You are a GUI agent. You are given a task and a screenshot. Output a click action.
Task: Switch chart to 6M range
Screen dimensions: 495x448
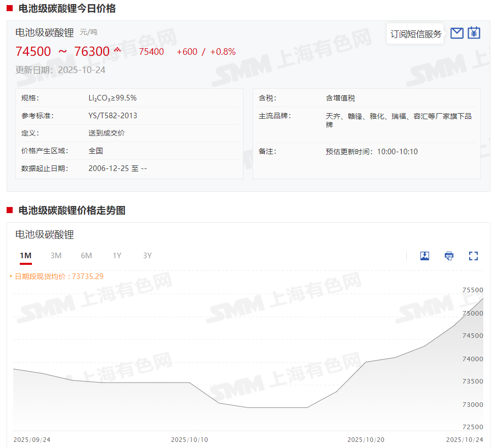tap(86, 256)
